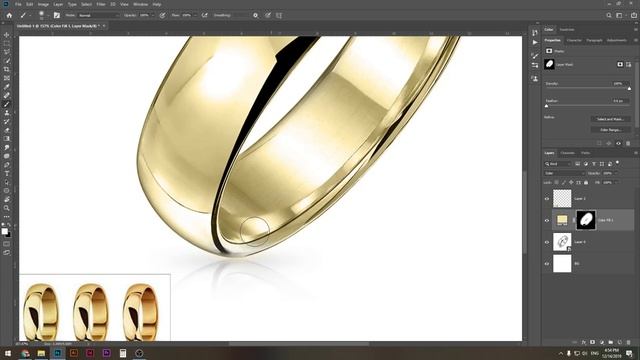Open the Actions panel play icon
640x360 pixels.
(535, 42)
